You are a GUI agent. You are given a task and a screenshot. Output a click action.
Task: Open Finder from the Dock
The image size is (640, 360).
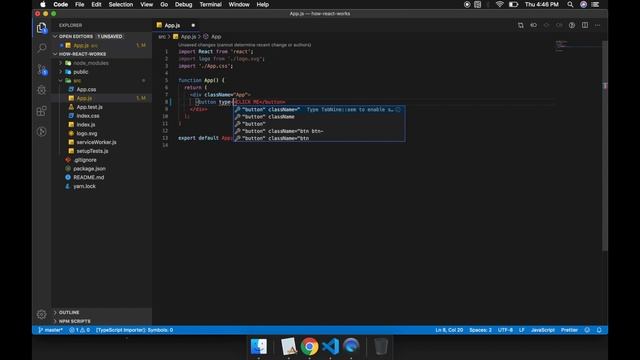[x=259, y=347]
